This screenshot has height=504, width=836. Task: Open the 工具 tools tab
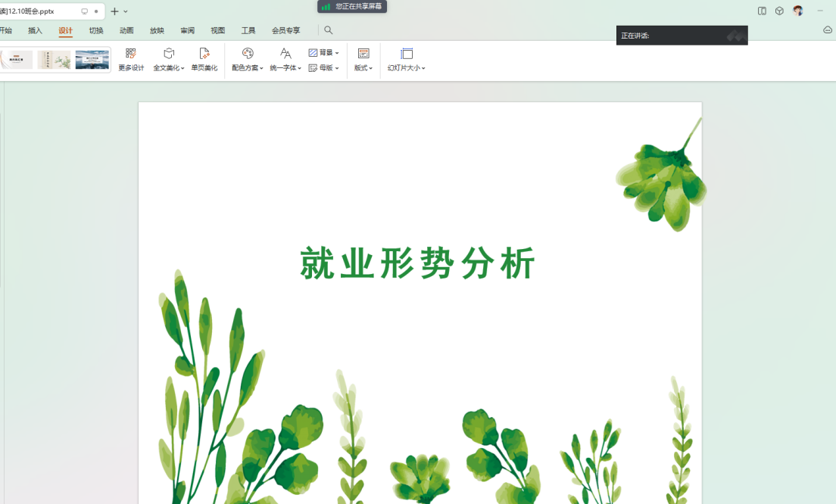tap(248, 30)
